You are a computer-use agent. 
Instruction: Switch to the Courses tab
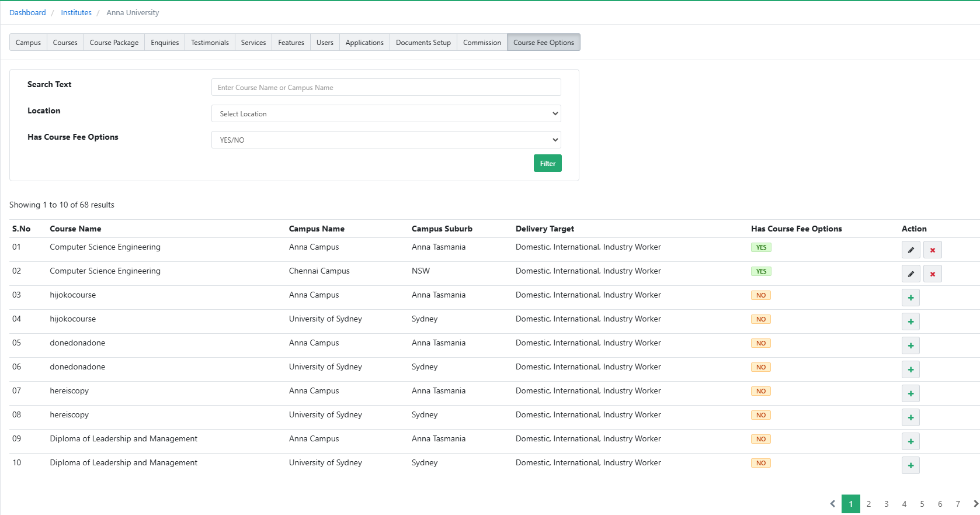tap(65, 43)
